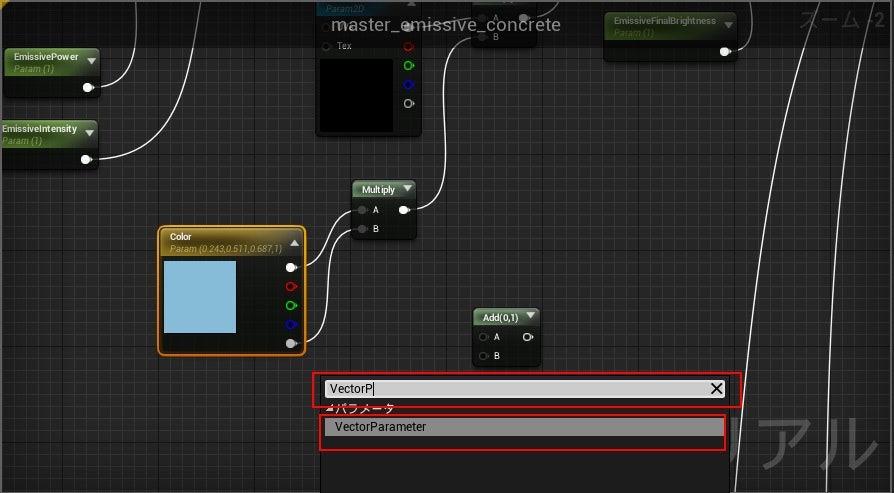Expand the EmissiveIntensity node arrow
Viewport: 894px width, 493px height.
(90, 133)
